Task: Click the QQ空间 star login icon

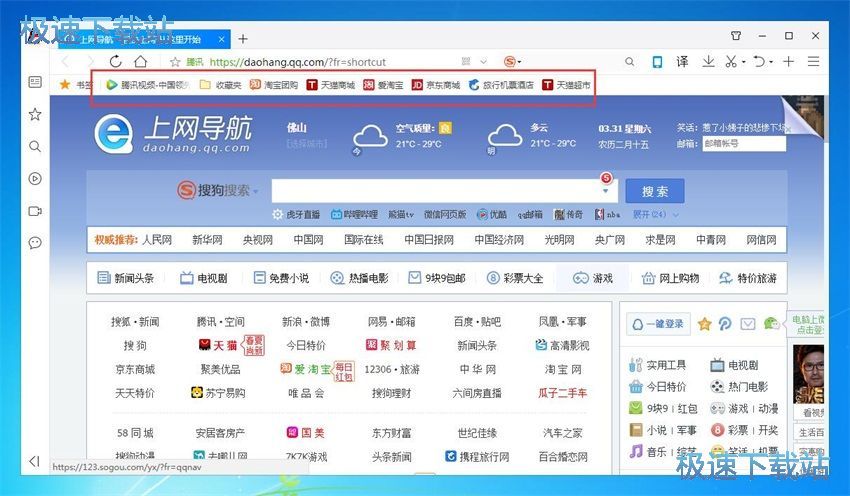Action: pyautogui.click(x=704, y=324)
